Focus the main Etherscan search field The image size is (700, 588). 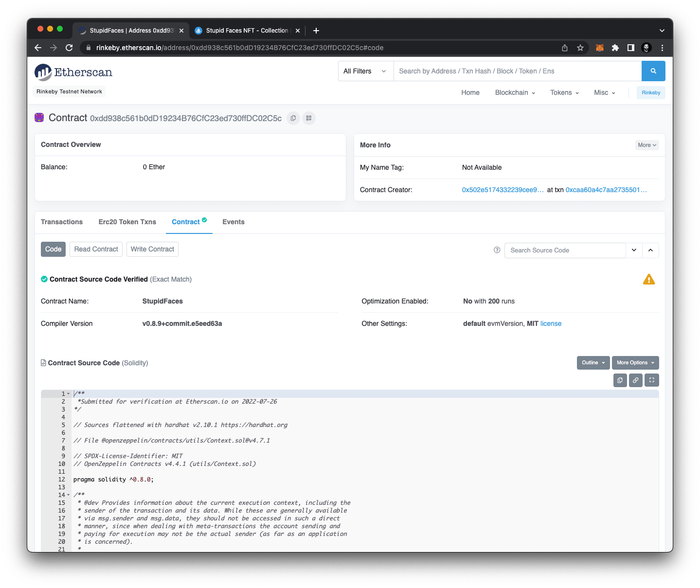coord(518,71)
